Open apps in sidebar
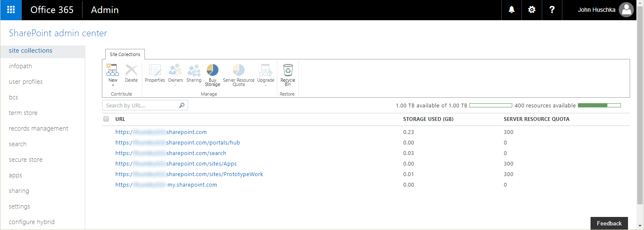The width and height of the screenshot is (644, 230). click(16, 175)
